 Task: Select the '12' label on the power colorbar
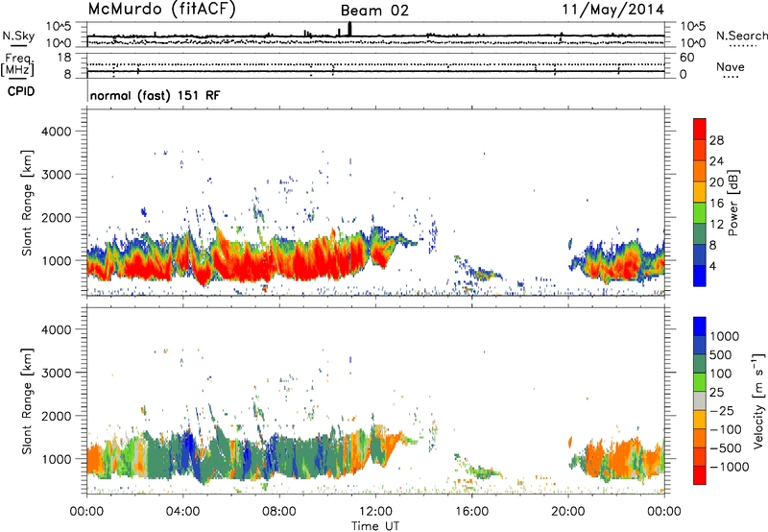716,225
